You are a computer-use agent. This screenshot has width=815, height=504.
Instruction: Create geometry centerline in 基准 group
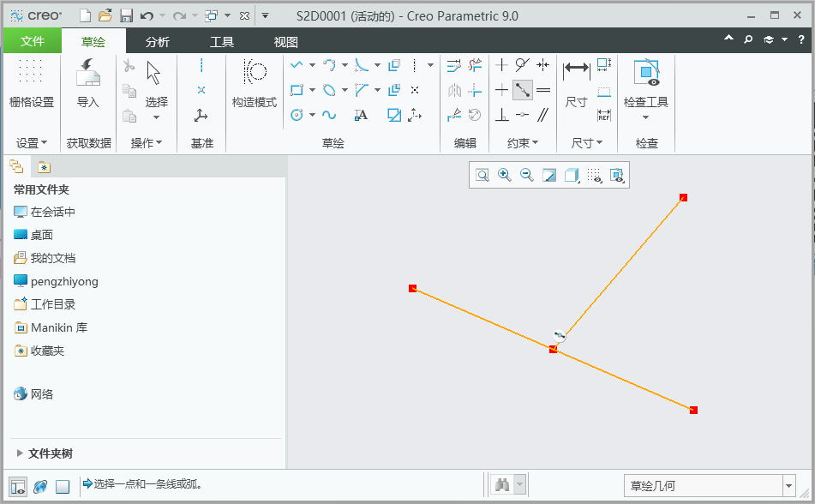201,65
